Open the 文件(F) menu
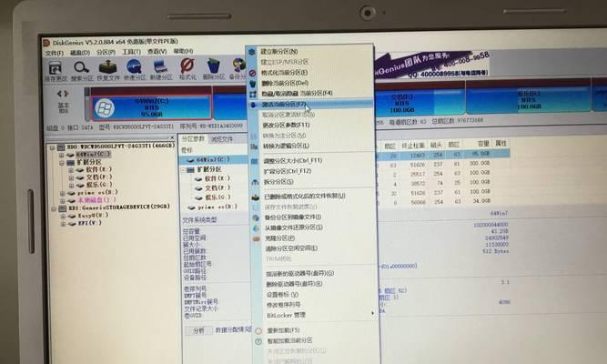This screenshot has width=607, height=364. coord(55,53)
